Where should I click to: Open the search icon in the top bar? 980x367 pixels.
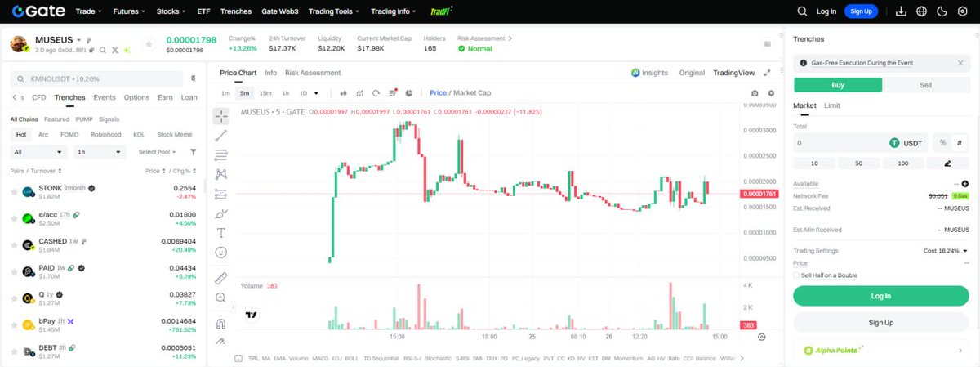[x=802, y=11]
